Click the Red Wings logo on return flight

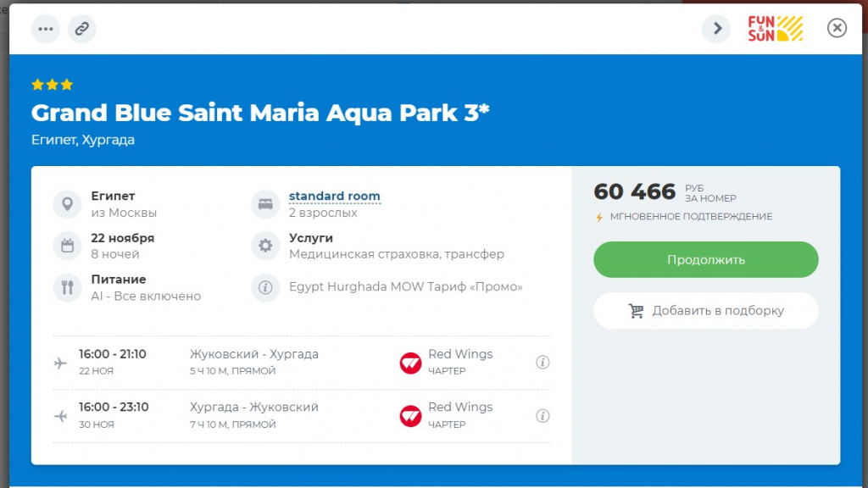(410, 416)
